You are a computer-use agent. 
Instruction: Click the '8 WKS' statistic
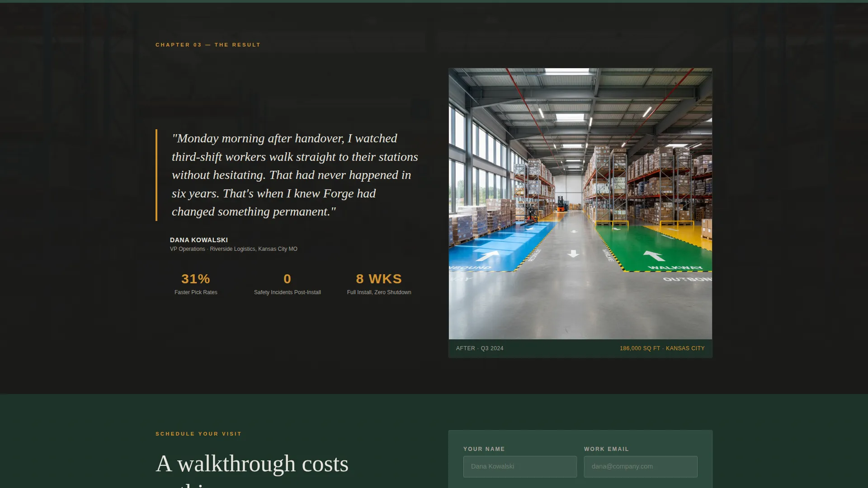pyautogui.click(x=379, y=279)
